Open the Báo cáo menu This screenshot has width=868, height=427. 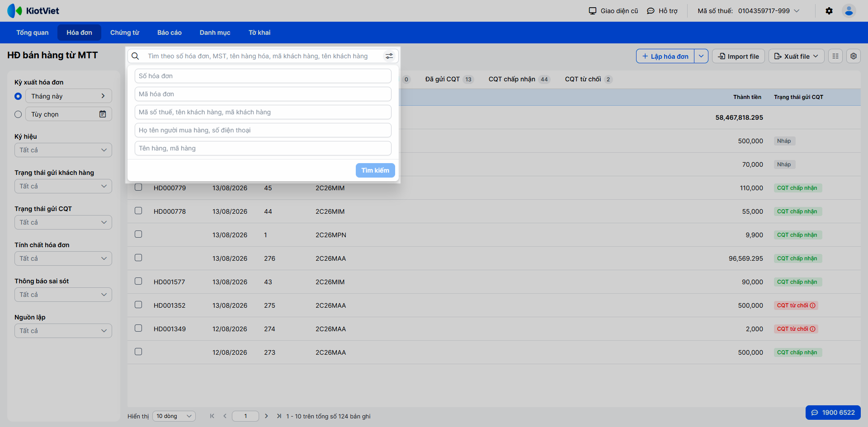click(x=170, y=33)
